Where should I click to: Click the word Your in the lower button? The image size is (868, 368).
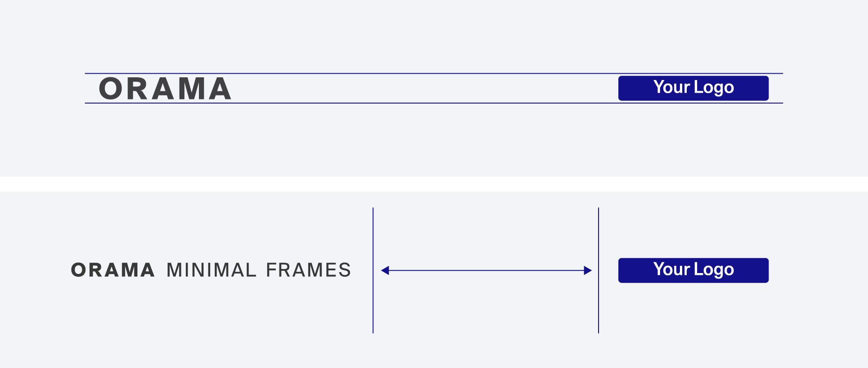[x=672, y=269]
